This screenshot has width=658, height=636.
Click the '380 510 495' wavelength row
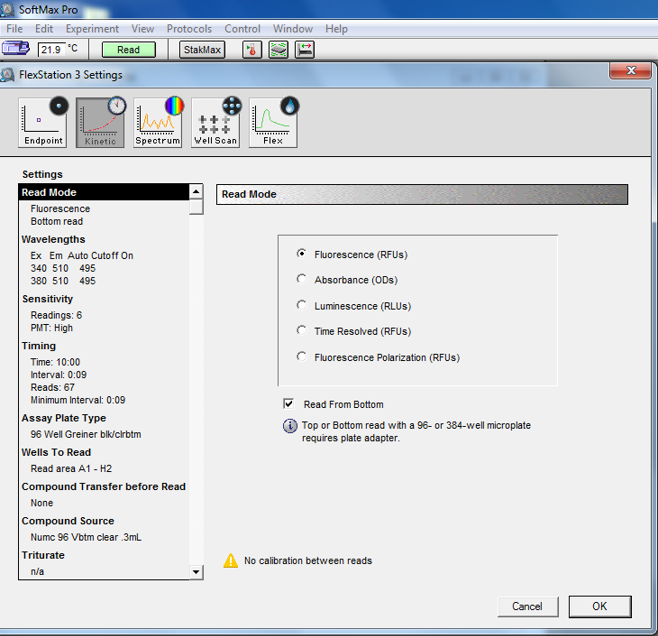tap(63, 281)
